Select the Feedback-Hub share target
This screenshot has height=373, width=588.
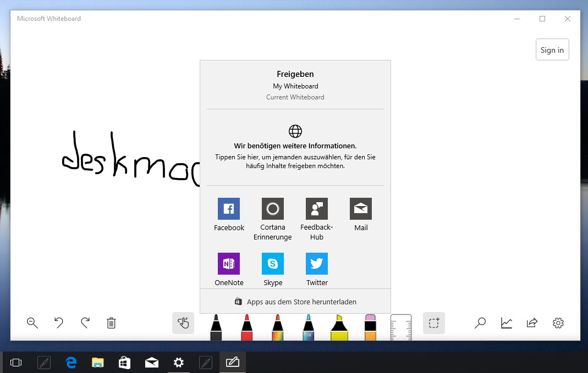pos(316,219)
